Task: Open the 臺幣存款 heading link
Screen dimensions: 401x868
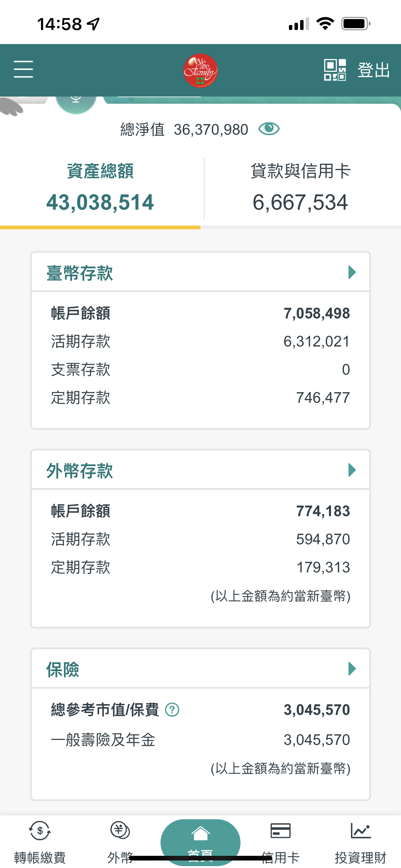Action: [x=80, y=273]
